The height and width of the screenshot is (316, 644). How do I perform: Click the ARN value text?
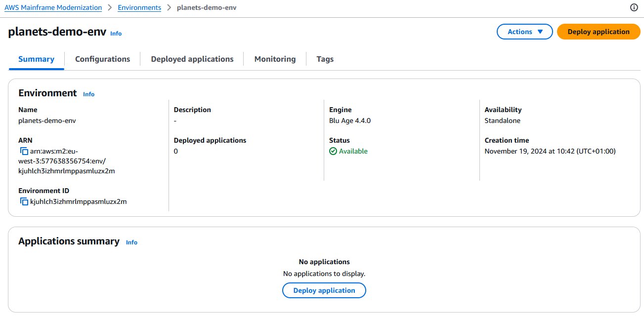coord(66,161)
